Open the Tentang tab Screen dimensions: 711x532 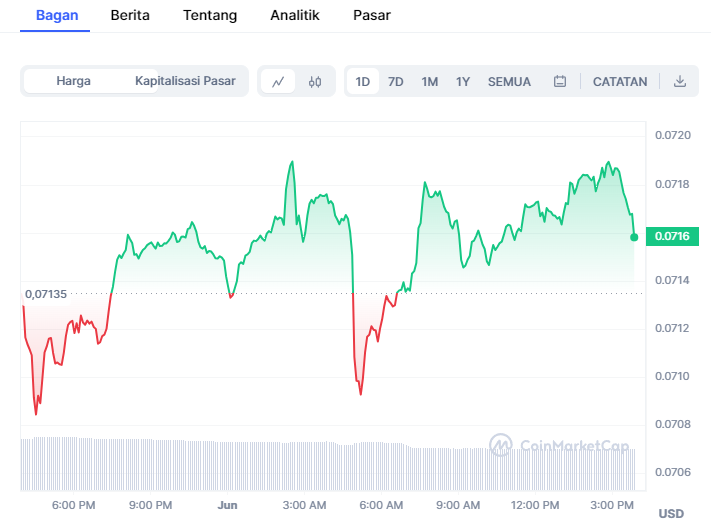point(210,15)
